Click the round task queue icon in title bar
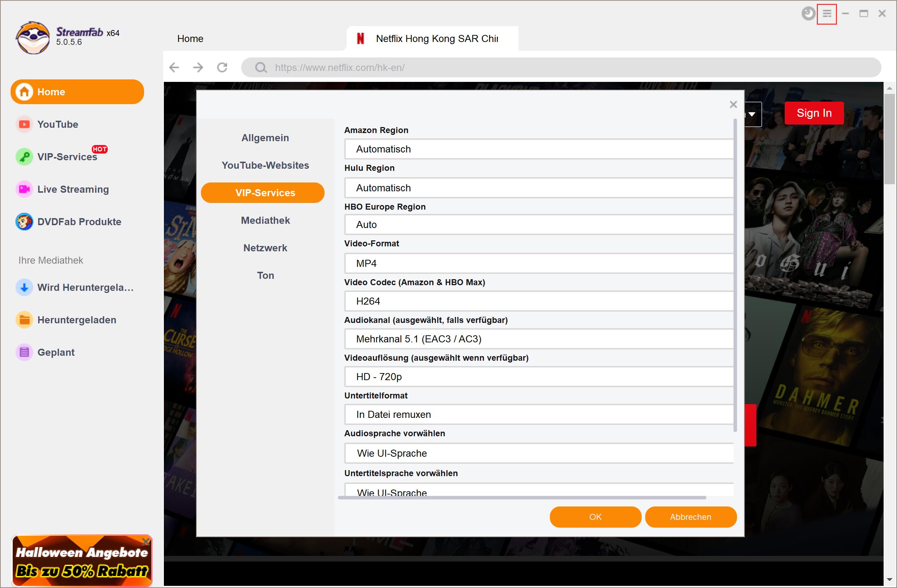Viewport: 897px width, 588px height. coord(808,14)
